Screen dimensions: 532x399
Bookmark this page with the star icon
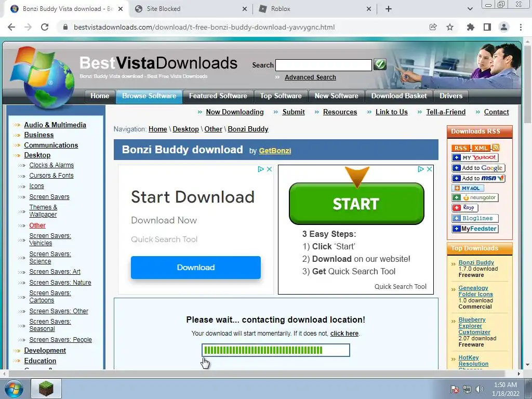coord(450,27)
